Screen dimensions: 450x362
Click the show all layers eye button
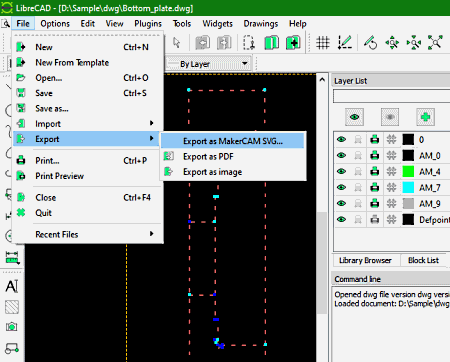point(354,117)
